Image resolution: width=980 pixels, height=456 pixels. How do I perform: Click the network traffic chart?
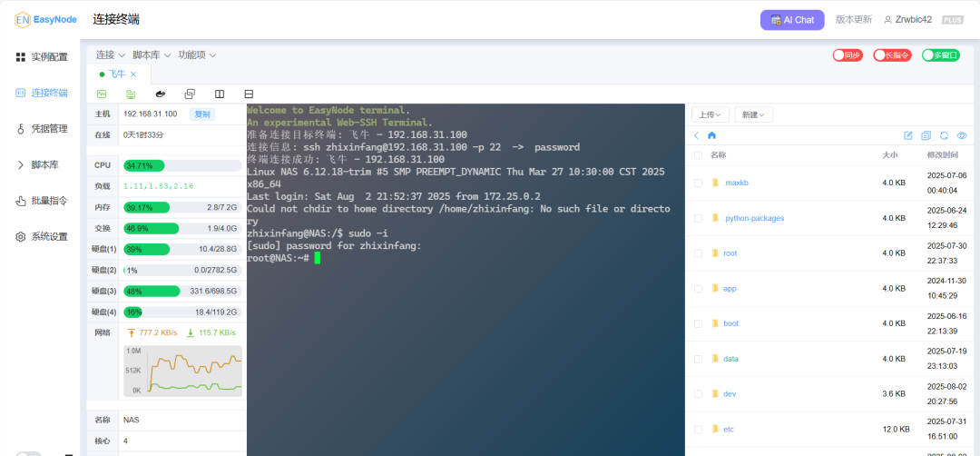click(x=182, y=371)
